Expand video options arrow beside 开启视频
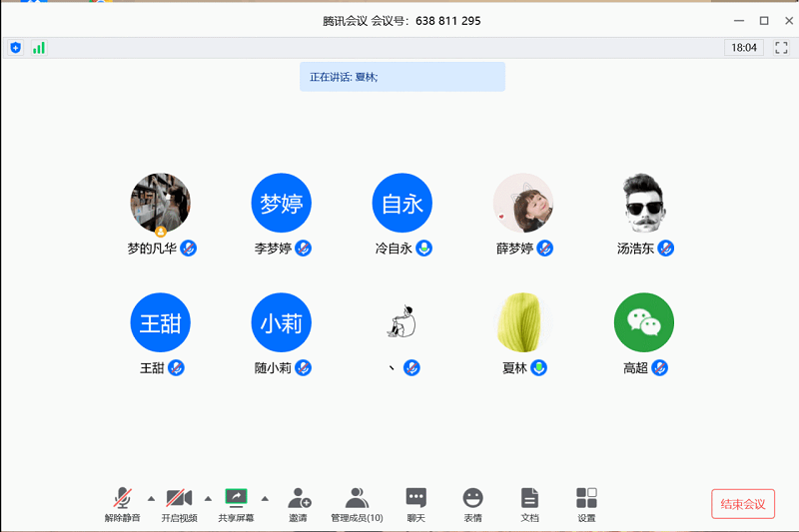The image size is (799, 532). pyautogui.click(x=208, y=498)
